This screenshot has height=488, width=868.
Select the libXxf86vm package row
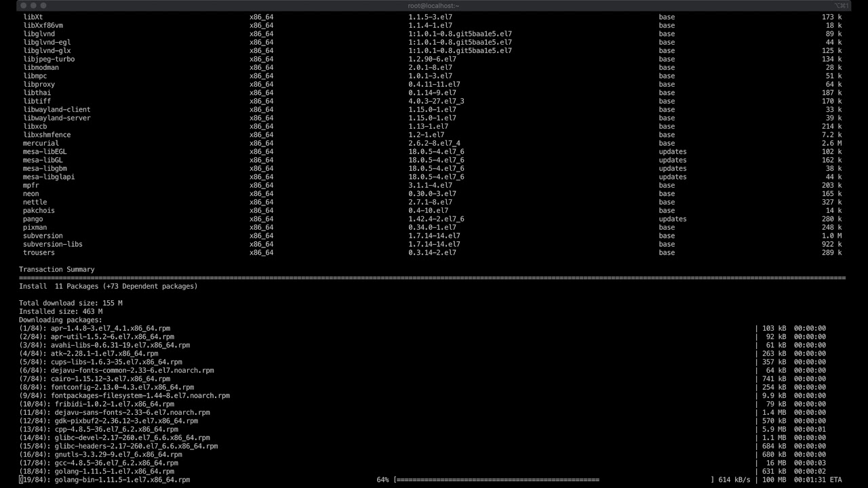432,25
